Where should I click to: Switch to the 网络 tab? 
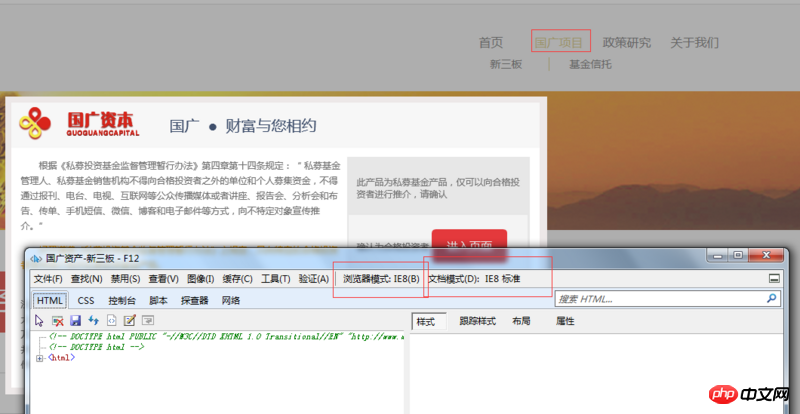point(231,300)
